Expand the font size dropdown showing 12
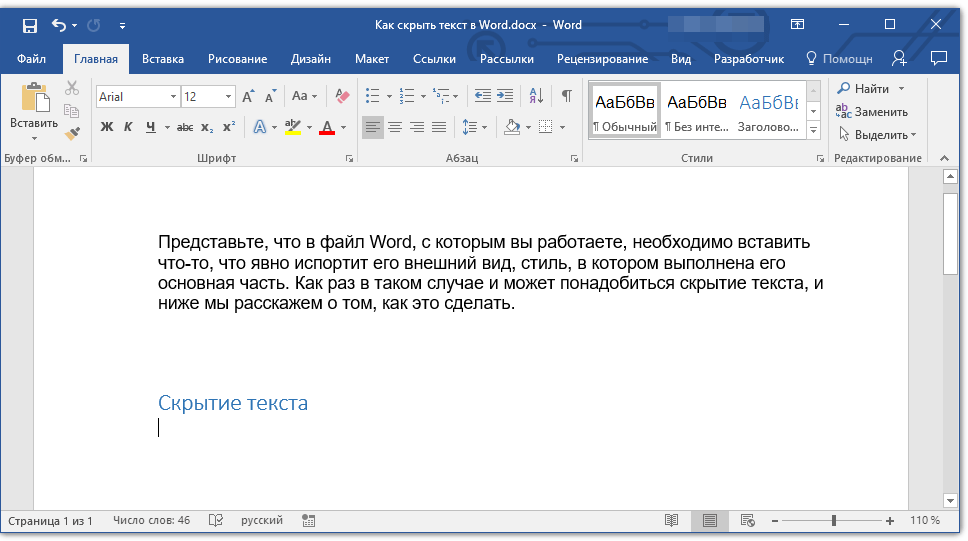The height and width of the screenshot is (541, 968). pos(229,97)
